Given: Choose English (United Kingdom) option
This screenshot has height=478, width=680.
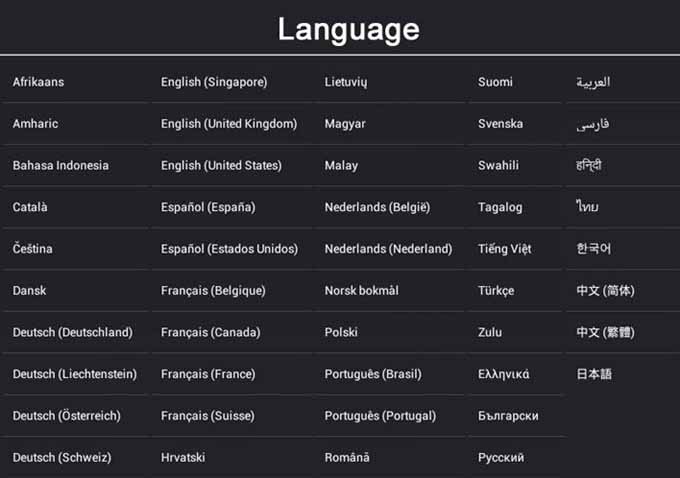Looking at the screenshot, I should pyautogui.click(x=229, y=124).
